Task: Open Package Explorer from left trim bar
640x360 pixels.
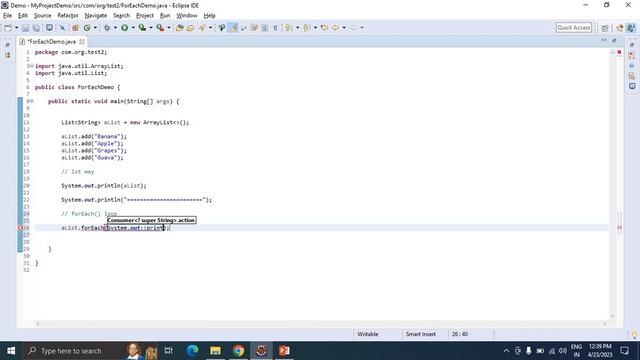Action: click(x=8, y=55)
